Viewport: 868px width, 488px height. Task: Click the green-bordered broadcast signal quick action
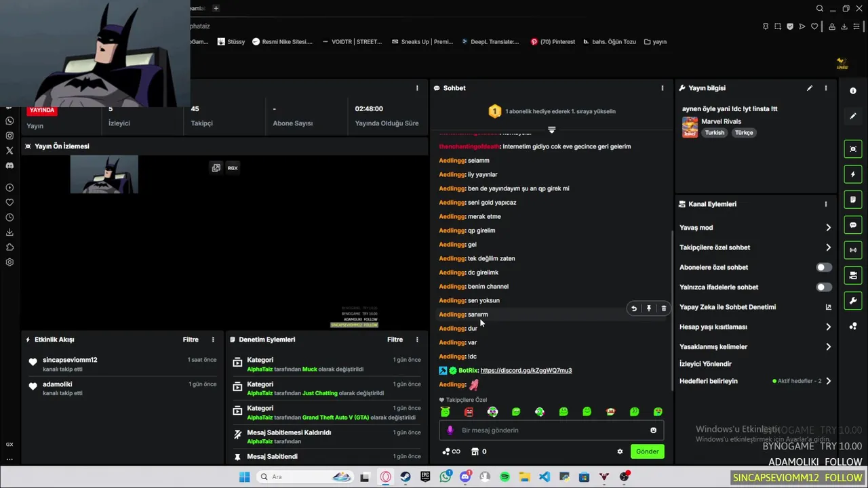pyautogui.click(x=853, y=250)
